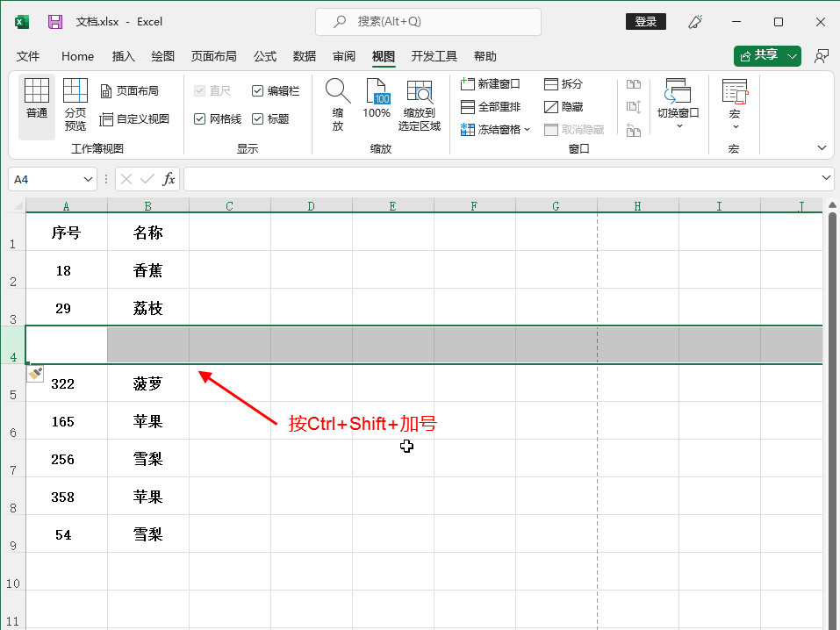Switch to the Home tab
Viewport: 840px width, 630px height.
[77, 56]
